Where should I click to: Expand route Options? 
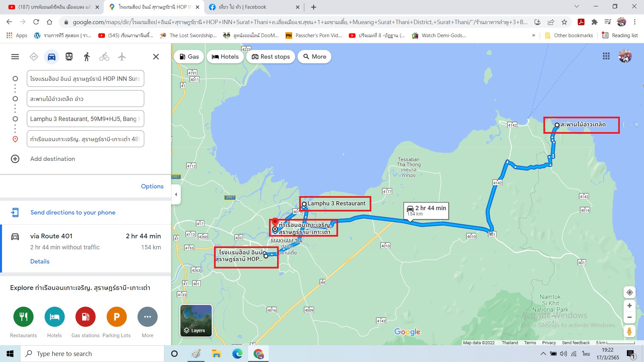(x=152, y=186)
